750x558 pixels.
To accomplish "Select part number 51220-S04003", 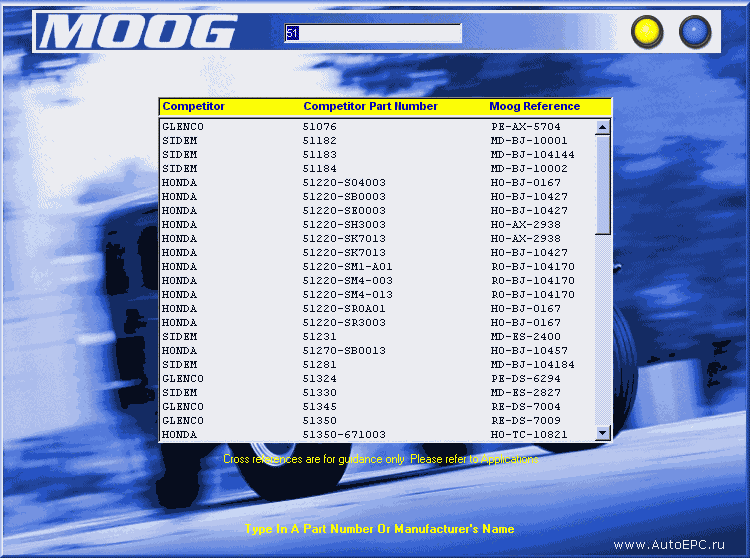I will click(344, 183).
